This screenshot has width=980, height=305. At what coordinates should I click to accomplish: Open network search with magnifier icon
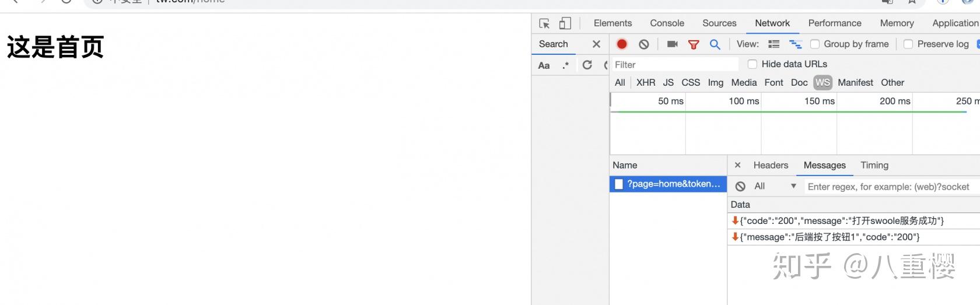coord(715,44)
